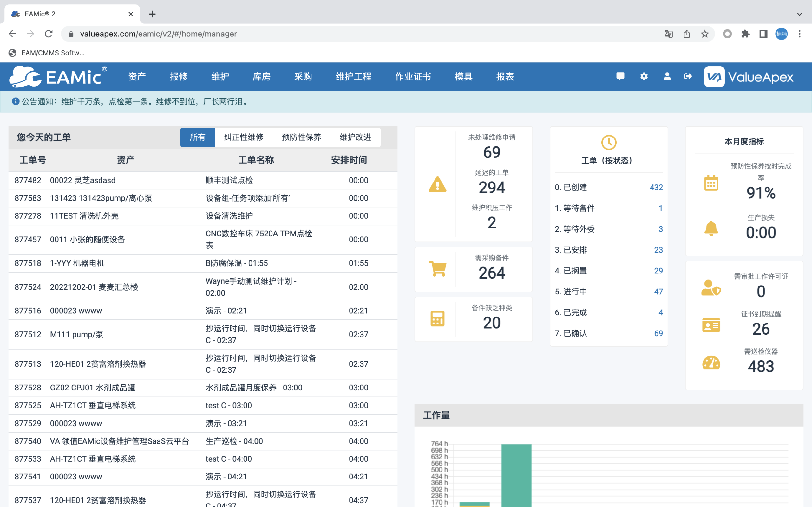812x507 pixels.
Task: Open the 维护工程 navigation menu
Action: tap(353, 76)
